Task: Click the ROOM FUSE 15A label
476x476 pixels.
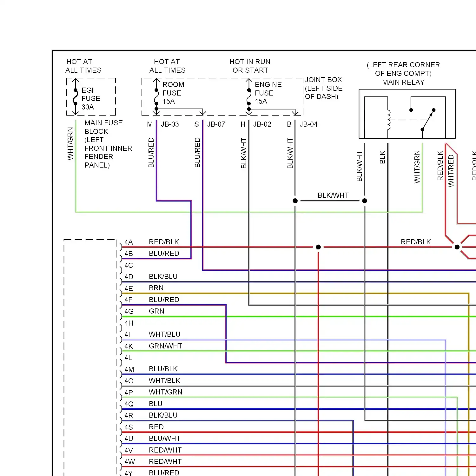Action: 173,93
